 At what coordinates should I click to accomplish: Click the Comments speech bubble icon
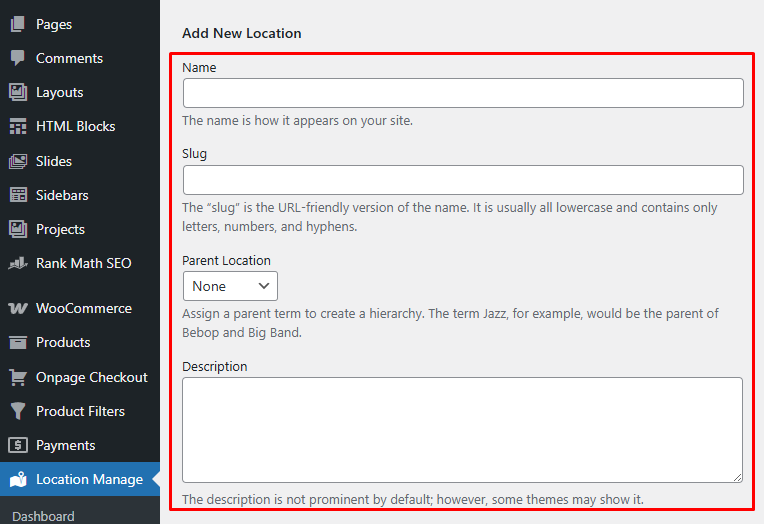tap(18, 58)
